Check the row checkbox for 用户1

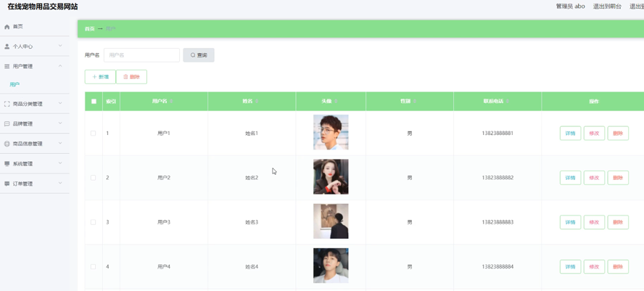(x=94, y=134)
